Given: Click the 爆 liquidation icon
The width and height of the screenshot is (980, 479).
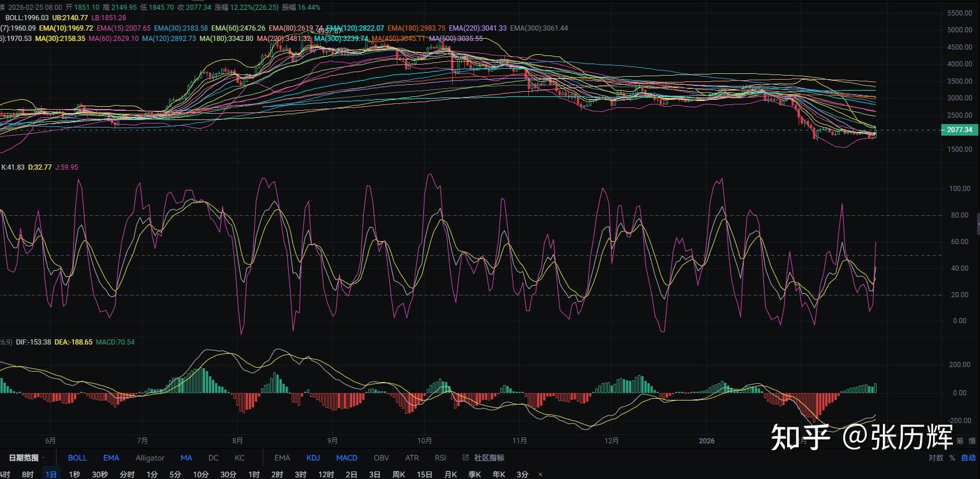Looking at the screenshot, I should click(x=972, y=441).
